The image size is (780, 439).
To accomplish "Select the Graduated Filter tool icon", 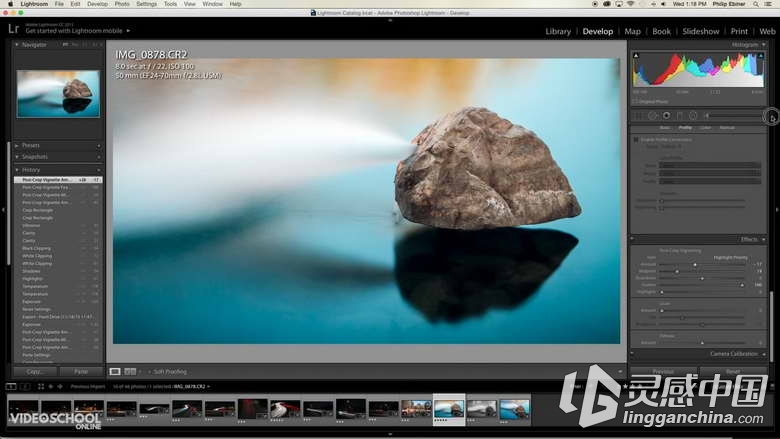I will tap(680, 116).
